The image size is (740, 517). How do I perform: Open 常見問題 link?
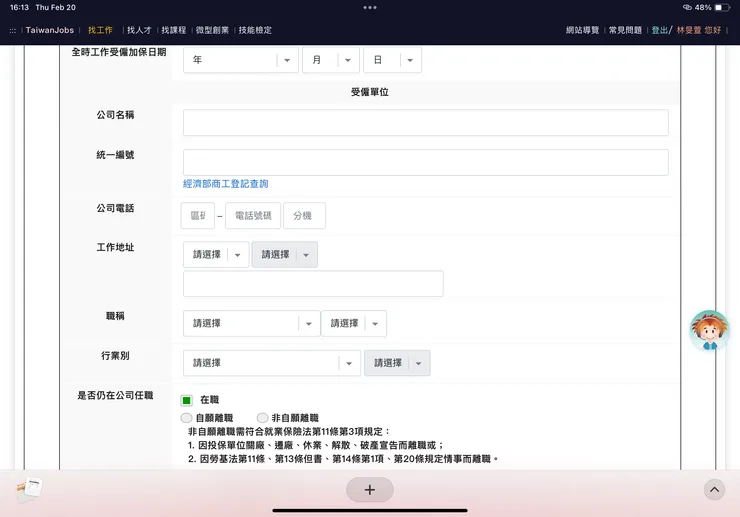(625, 30)
